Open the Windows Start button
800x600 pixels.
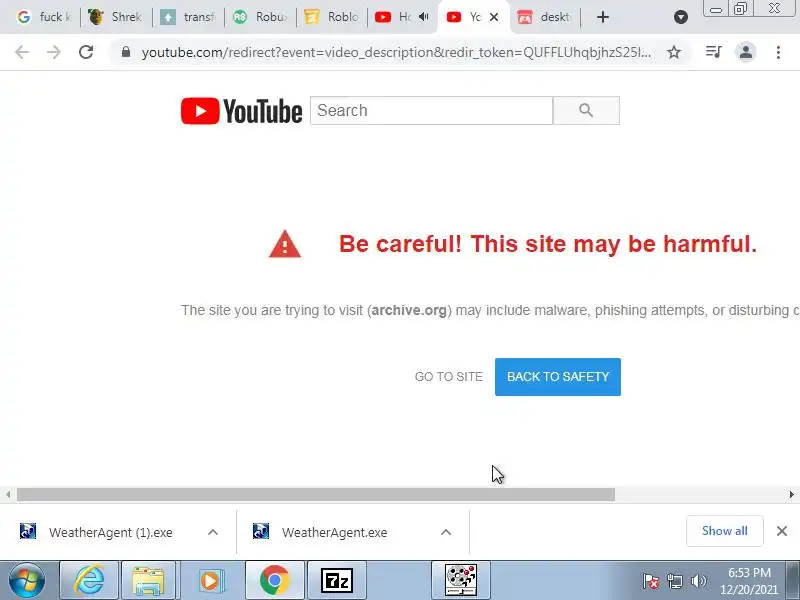[27, 581]
